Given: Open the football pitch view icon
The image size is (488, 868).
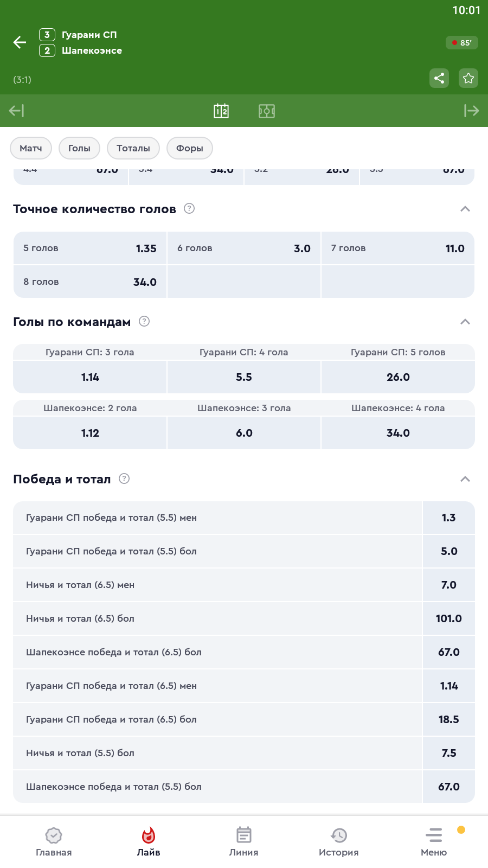Looking at the screenshot, I should click(x=267, y=111).
